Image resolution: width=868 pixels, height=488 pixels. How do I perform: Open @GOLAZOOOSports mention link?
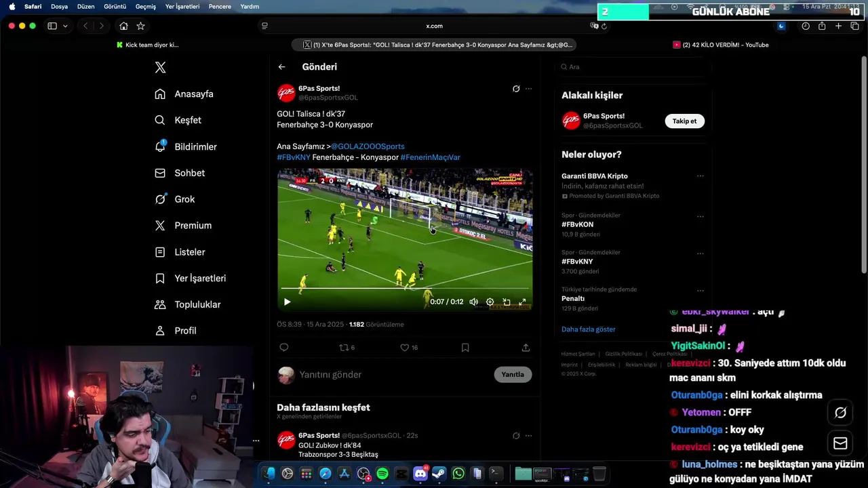[x=368, y=146]
